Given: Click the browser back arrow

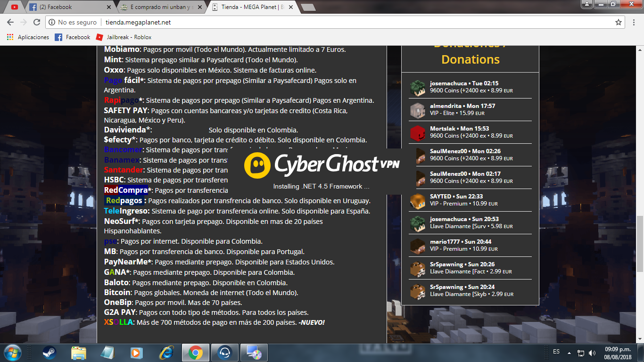Looking at the screenshot, I should (x=10, y=22).
